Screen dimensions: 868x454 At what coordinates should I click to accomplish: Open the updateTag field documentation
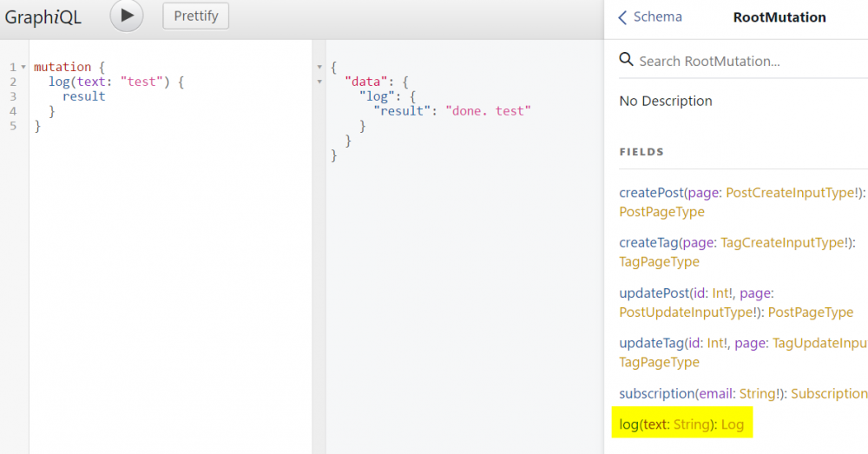coord(650,344)
